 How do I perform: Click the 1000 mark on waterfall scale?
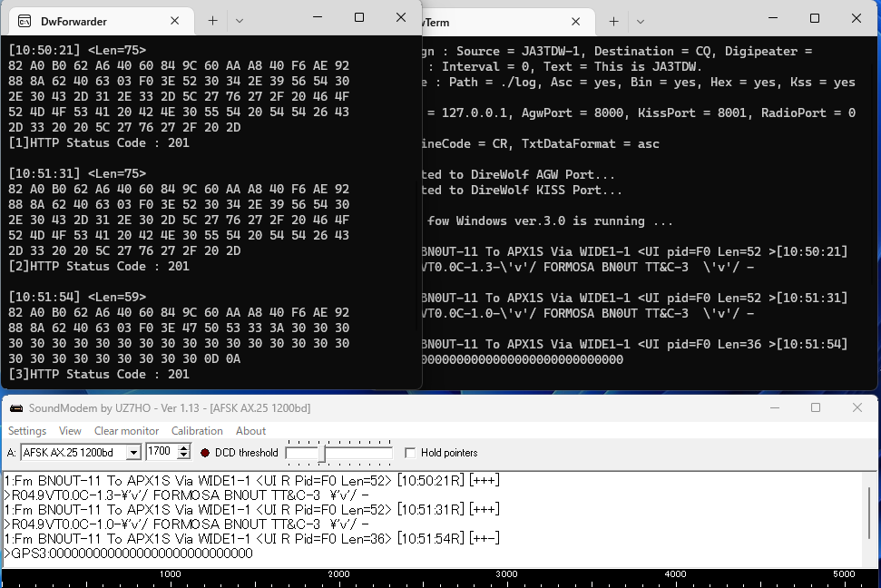coord(171,574)
